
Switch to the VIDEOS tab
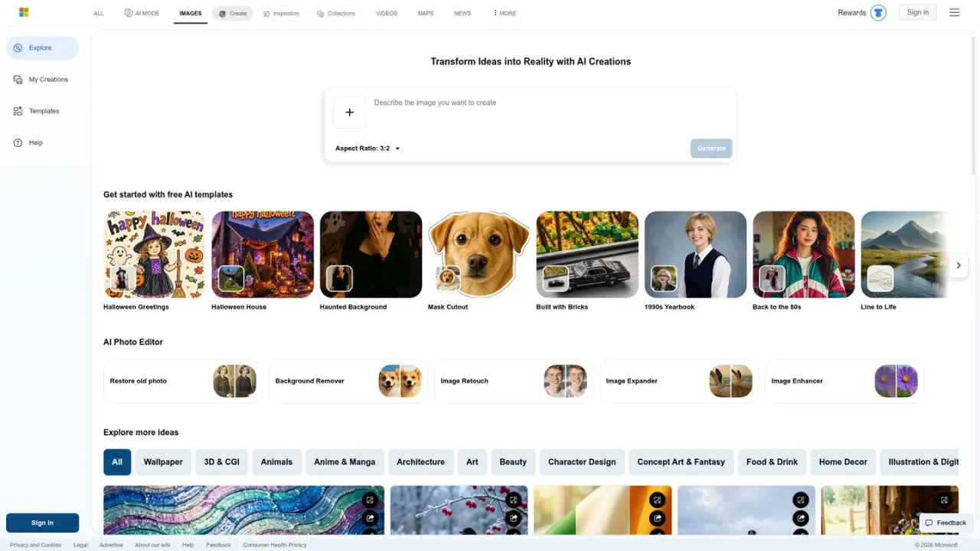(x=387, y=13)
